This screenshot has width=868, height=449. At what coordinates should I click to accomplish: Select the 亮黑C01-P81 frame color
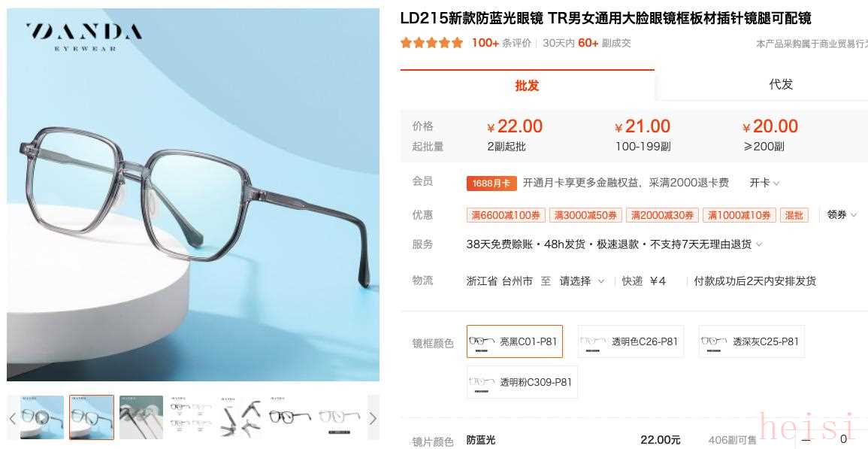click(x=514, y=341)
